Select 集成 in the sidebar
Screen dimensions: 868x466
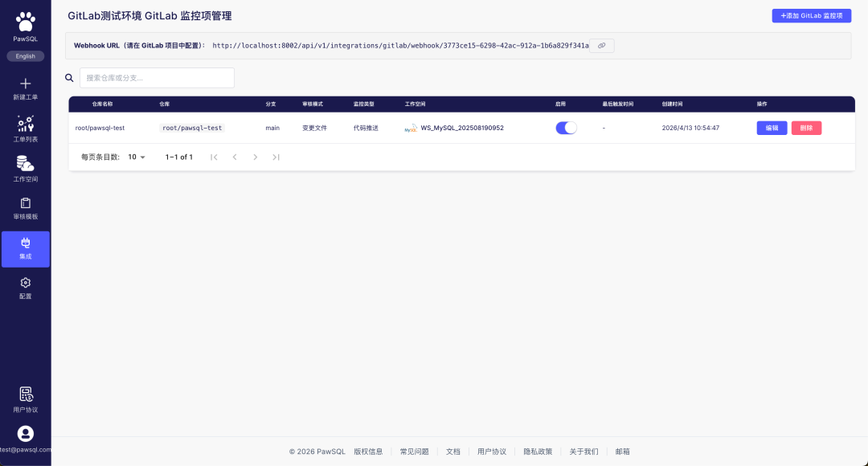26,249
